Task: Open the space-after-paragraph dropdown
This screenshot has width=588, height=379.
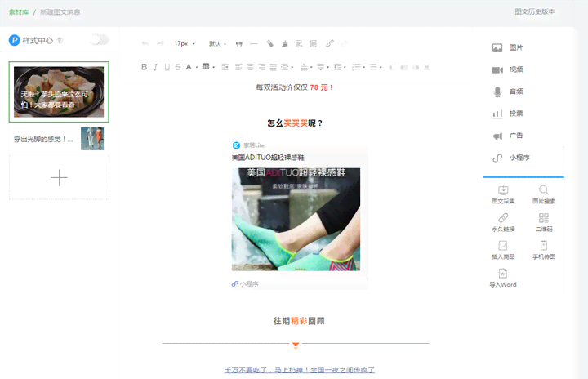Action: [x=323, y=67]
